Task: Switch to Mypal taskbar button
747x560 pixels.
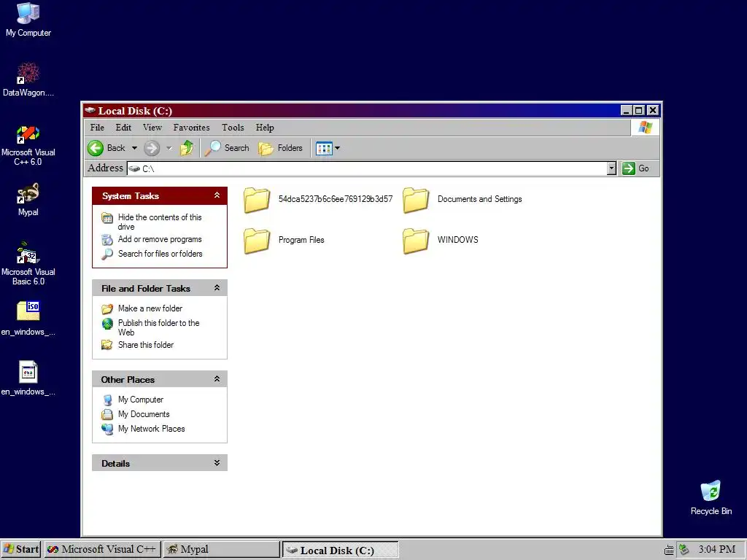Action: pos(222,550)
